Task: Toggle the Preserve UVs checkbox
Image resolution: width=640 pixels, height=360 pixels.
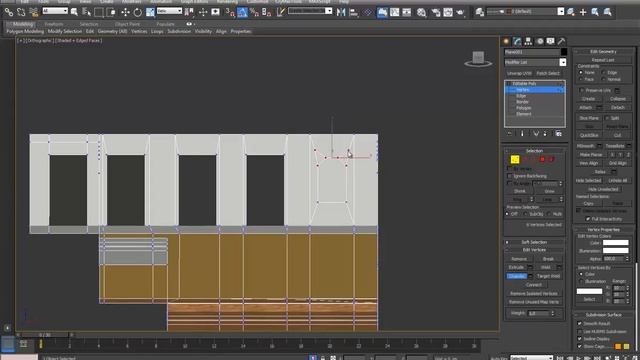Action: coord(582,90)
